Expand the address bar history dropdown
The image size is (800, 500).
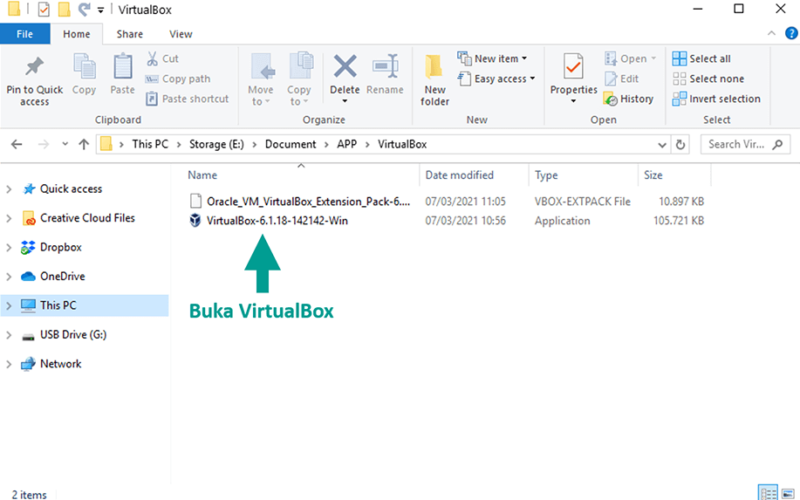[x=662, y=145]
